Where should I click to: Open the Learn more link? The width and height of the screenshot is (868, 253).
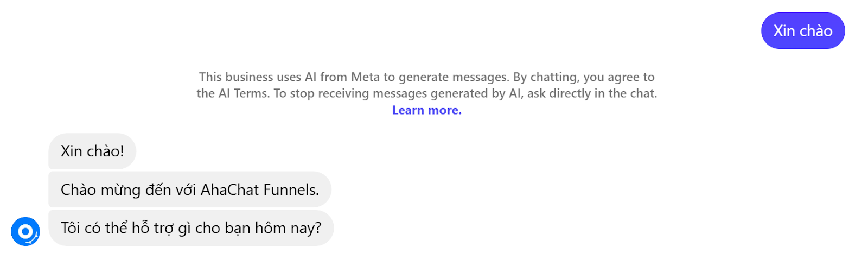click(427, 110)
